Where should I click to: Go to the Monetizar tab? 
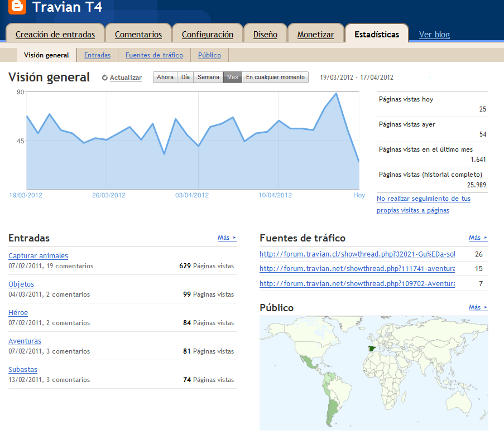pyautogui.click(x=316, y=35)
